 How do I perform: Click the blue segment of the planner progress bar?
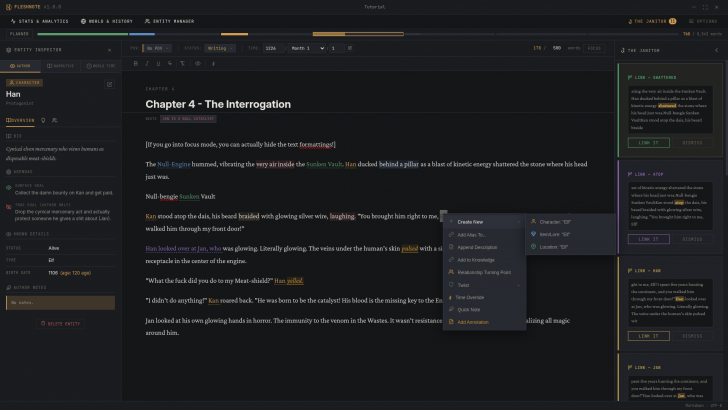[142, 34]
